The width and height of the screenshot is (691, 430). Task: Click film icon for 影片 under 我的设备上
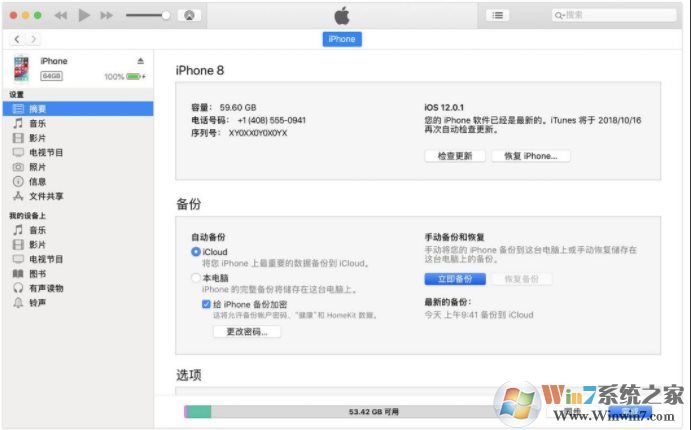tap(18, 245)
